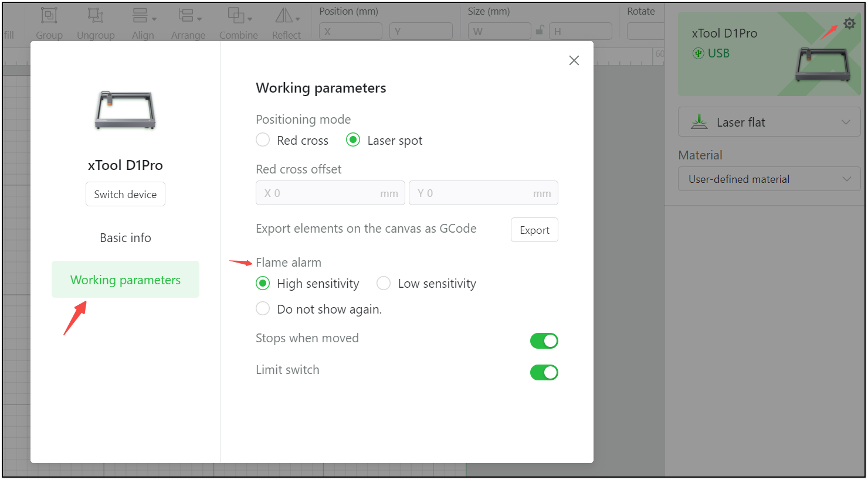The image size is (868, 480).
Task: Click the Size H input field
Action: click(x=581, y=31)
